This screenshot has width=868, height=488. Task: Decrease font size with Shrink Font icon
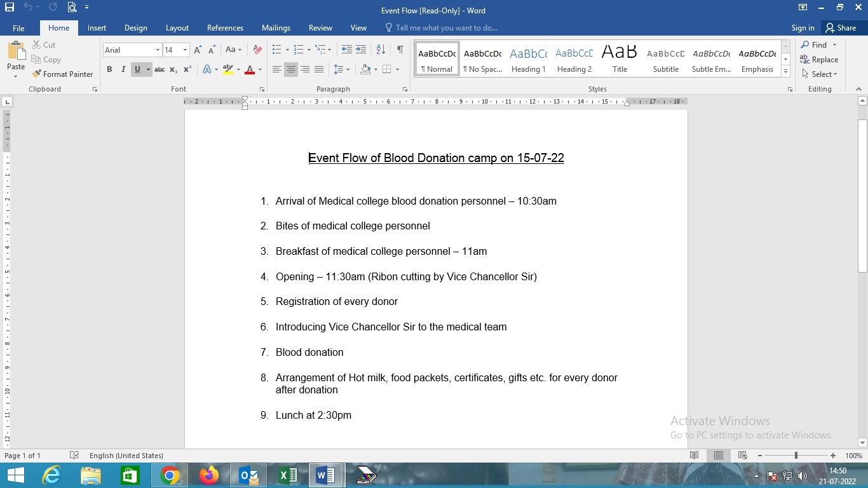click(212, 50)
